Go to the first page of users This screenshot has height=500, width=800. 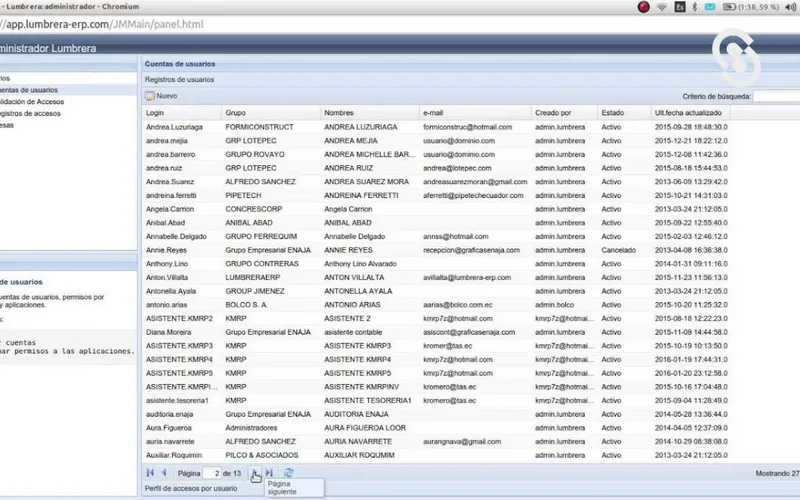point(150,473)
